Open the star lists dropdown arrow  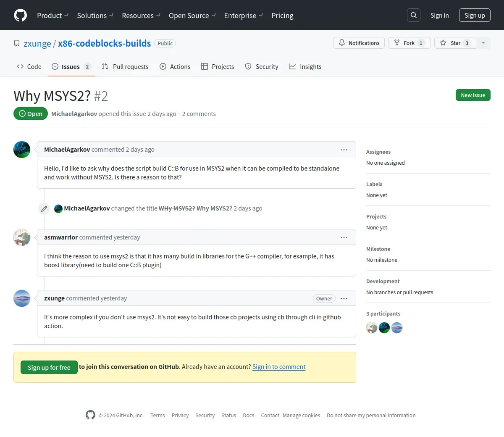(483, 43)
